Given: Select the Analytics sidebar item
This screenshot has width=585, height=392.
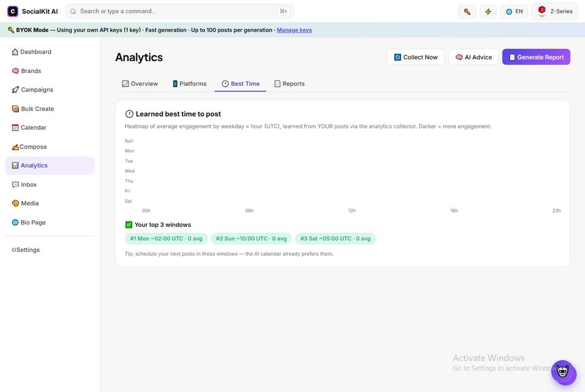Looking at the screenshot, I should point(50,166).
